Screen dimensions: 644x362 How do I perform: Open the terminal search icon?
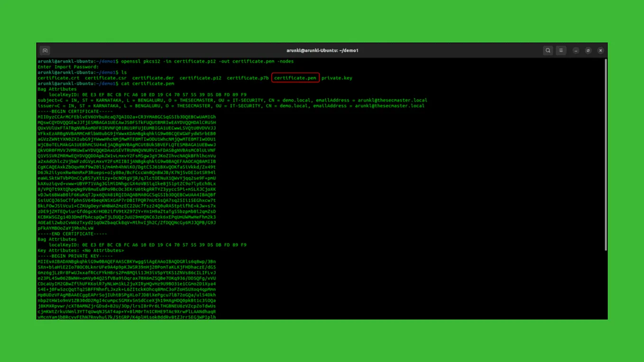548,50
